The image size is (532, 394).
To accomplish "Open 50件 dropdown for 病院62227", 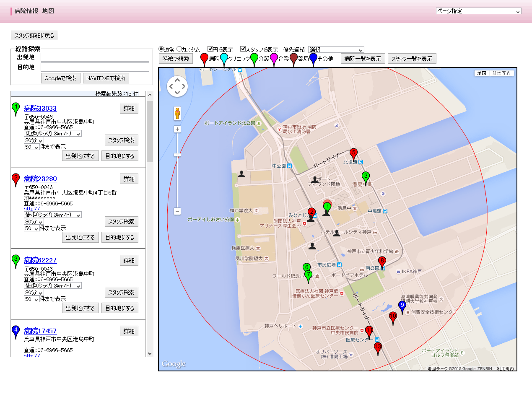I will point(31,299).
